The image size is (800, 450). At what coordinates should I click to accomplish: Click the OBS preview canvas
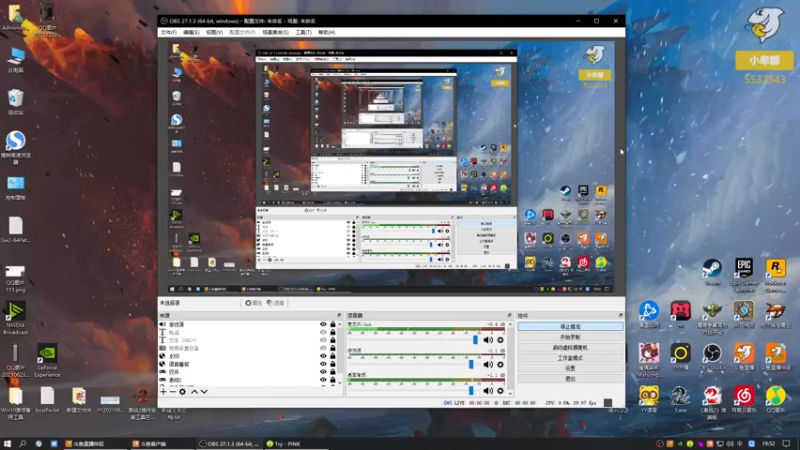[391, 167]
